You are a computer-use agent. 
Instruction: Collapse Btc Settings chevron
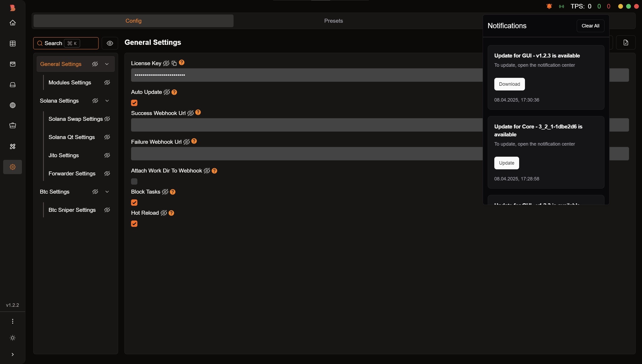[x=107, y=192]
